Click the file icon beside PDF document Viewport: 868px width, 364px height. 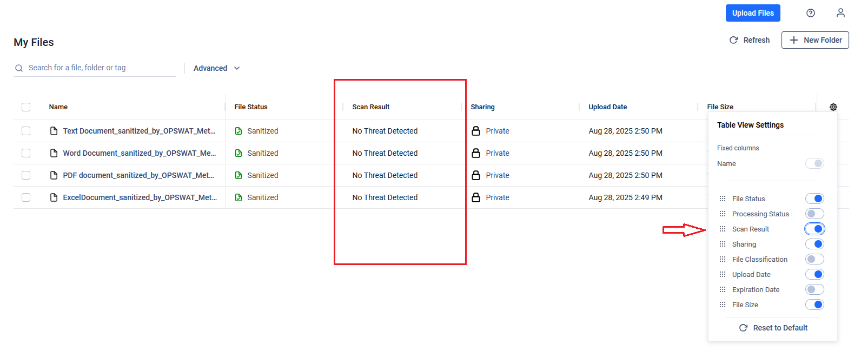coord(54,175)
